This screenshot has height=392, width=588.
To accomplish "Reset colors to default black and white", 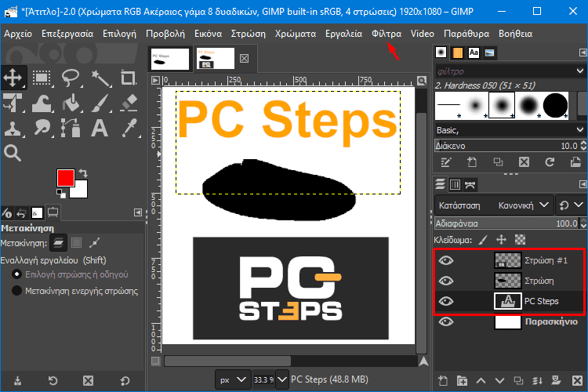I will point(60,194).
